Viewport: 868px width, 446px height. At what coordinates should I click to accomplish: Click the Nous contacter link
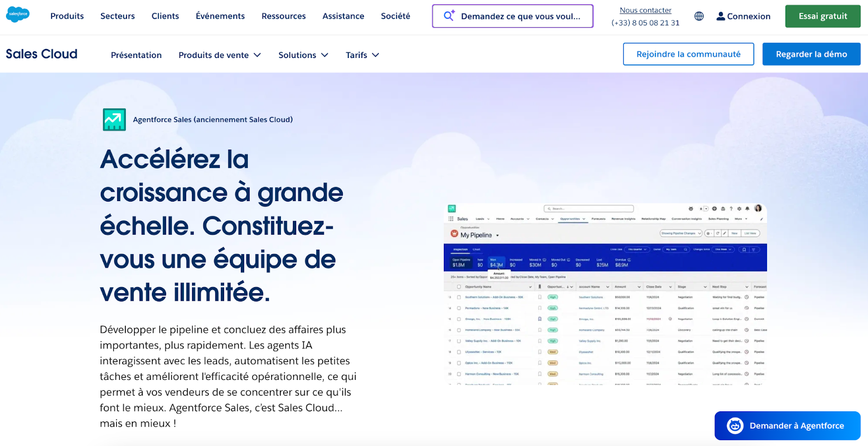tap(645, 10)
